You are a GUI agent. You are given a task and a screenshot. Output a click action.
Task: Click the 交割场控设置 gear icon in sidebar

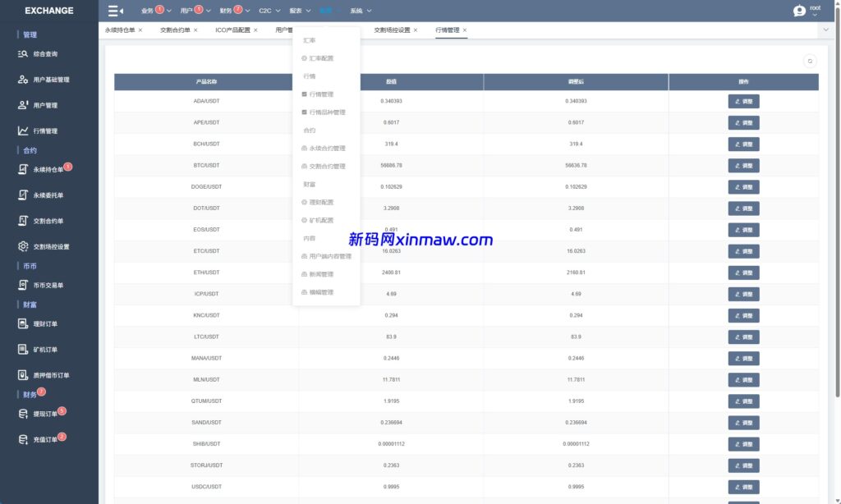click(24, 246)
